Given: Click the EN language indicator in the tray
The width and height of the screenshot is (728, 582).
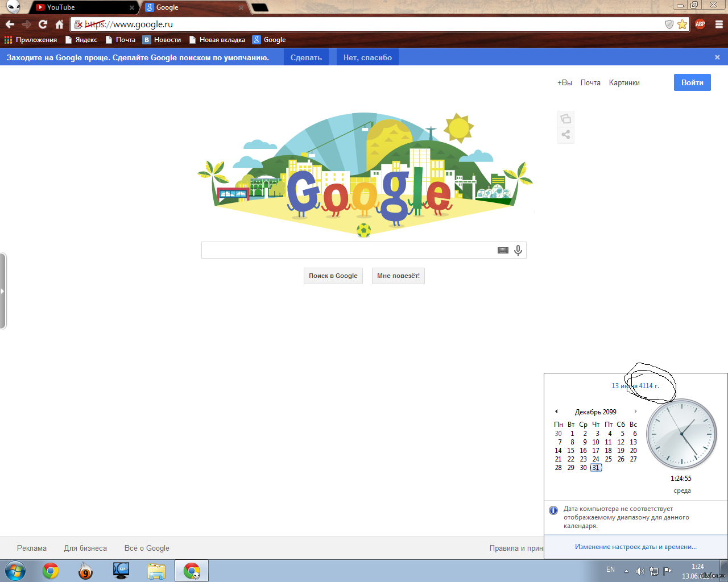Looking at the screenshot, I should (610, 569).
